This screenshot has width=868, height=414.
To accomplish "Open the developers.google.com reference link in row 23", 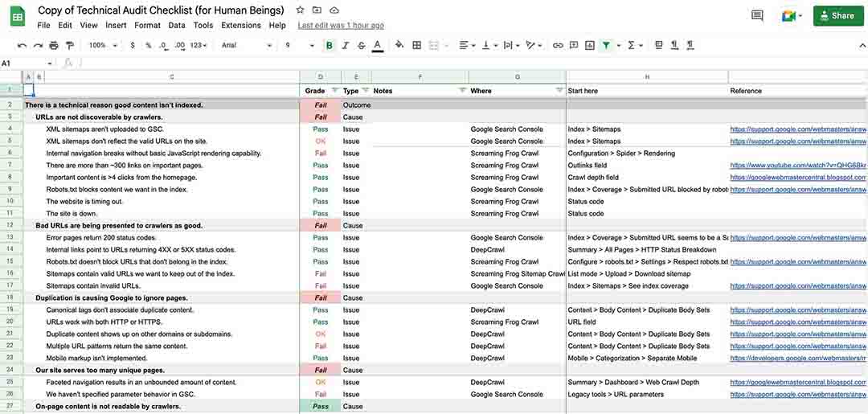I will pos(798,358).
